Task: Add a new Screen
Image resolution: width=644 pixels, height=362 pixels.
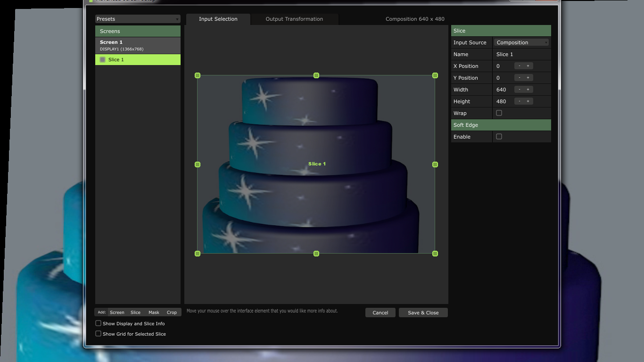Action: 117,313
